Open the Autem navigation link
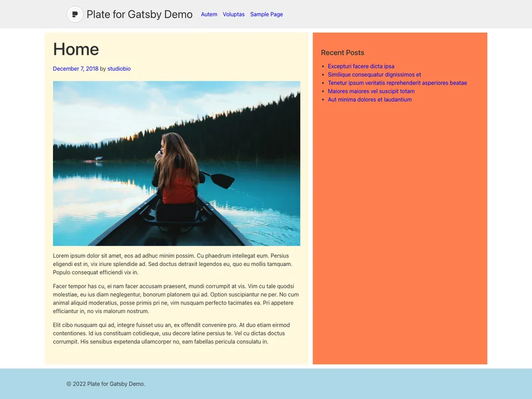This screenshot has height=399, width=532. click(x=209, y=14)
